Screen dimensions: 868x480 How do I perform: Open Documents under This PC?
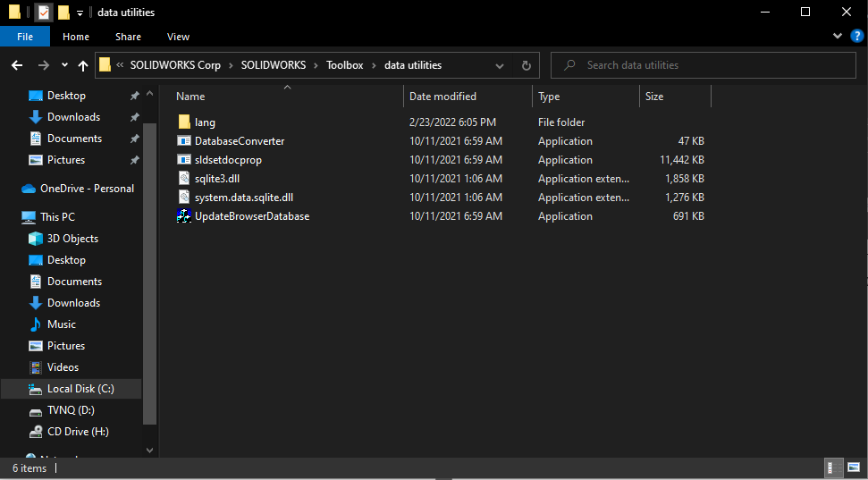pos(75,282)
